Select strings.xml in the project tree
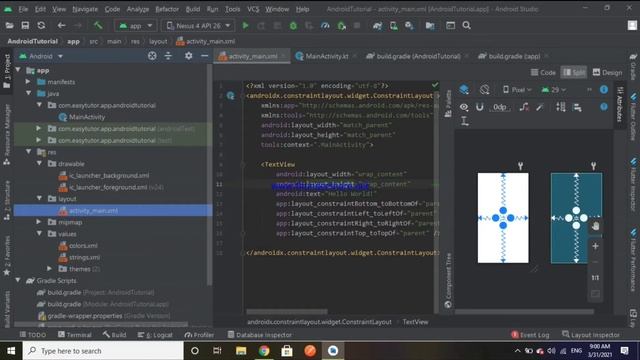This screenshot has width=640, height=360. click(84, 257)
